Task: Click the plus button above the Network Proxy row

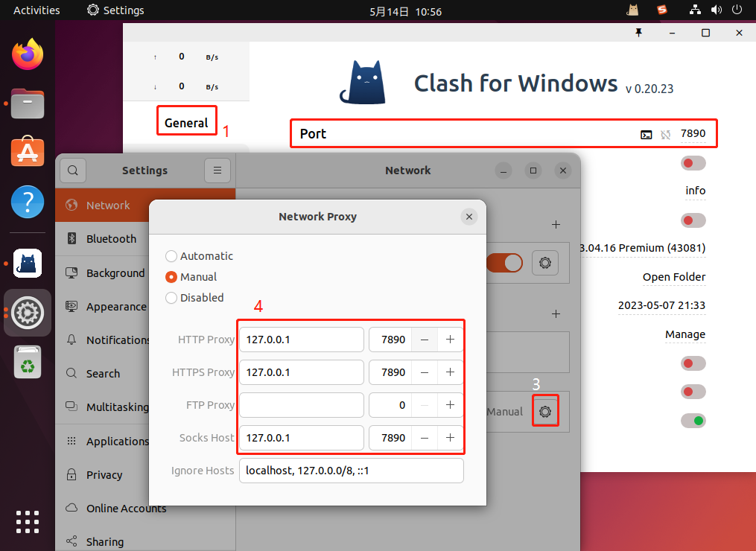Action: click(556, 314)
